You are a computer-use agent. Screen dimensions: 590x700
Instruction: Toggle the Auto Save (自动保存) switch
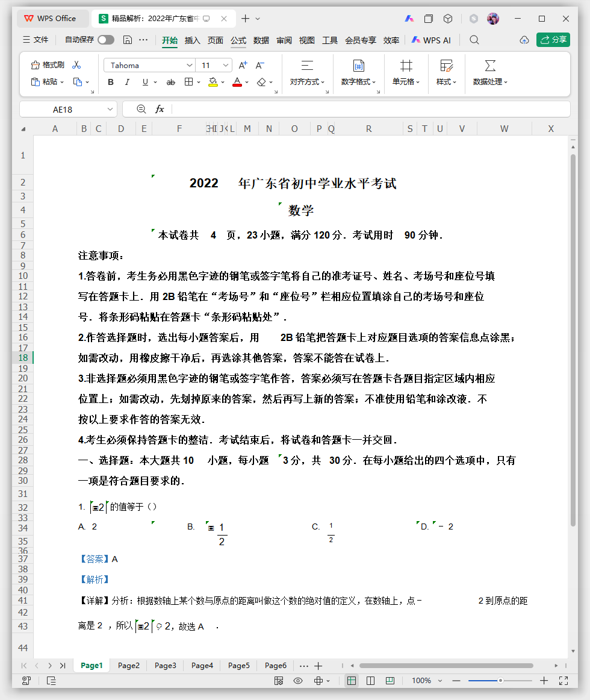[x=106, y=40]
